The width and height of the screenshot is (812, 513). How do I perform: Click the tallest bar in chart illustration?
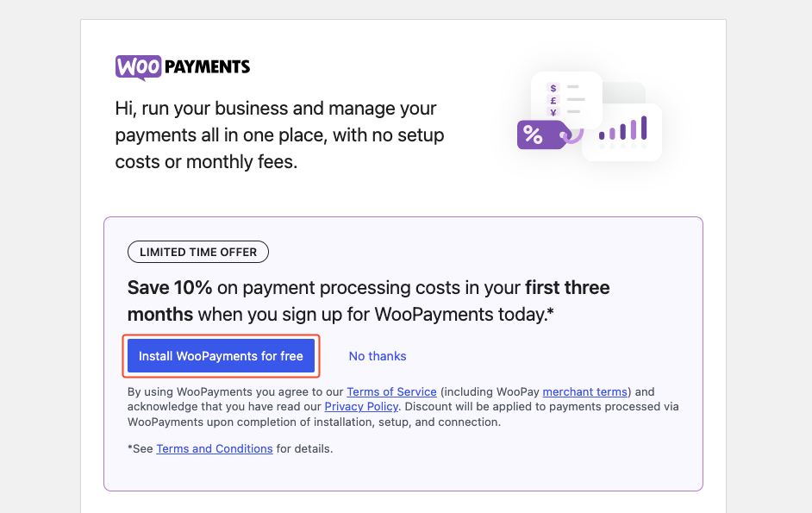pos(644,128)
